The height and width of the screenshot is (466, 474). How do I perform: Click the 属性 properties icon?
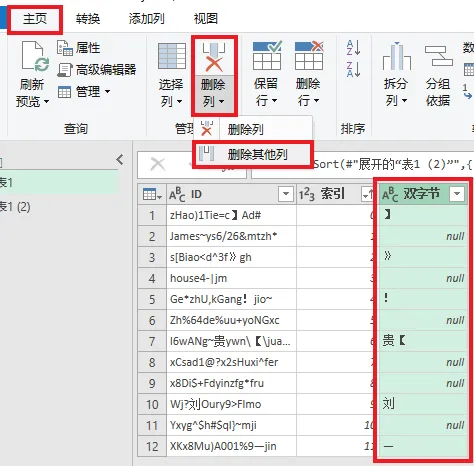(x=64, y=48)
